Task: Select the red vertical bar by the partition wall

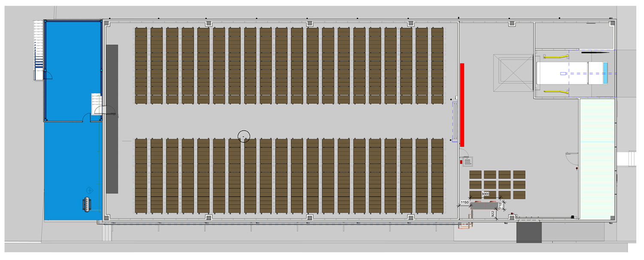Action: tap(462, 104)
